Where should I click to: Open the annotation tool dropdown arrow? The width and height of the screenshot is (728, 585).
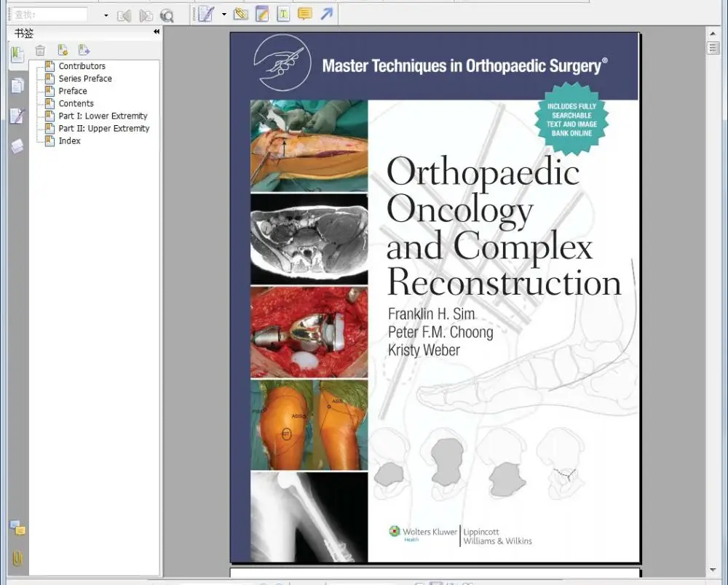[x=223, y=15]
